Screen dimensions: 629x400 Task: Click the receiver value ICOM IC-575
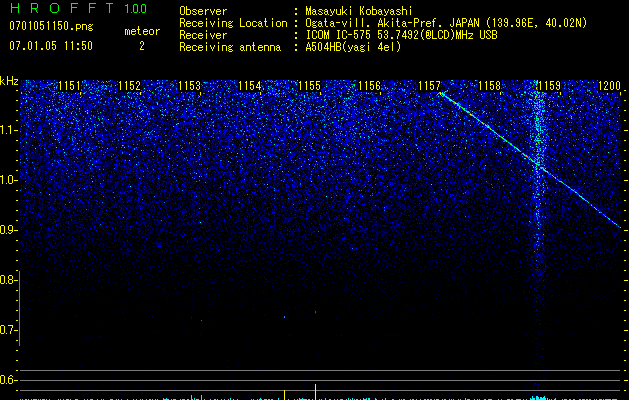[x=339, y=35]
